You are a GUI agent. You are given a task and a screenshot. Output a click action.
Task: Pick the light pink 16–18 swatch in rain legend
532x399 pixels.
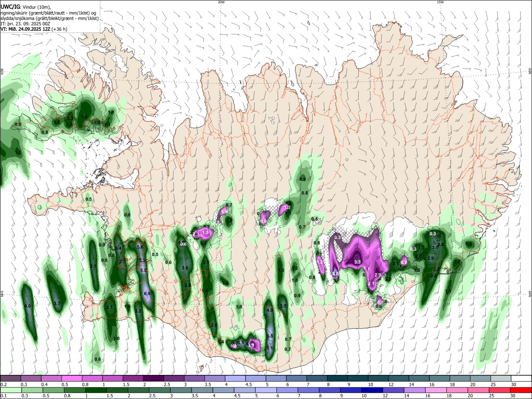pos(436,390)
